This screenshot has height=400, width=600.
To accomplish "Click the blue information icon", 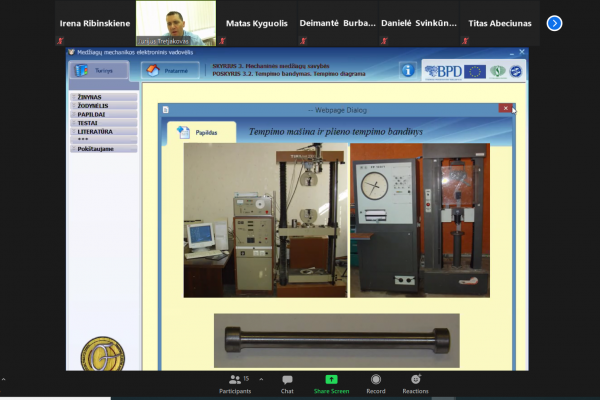I will coord(408,70).
